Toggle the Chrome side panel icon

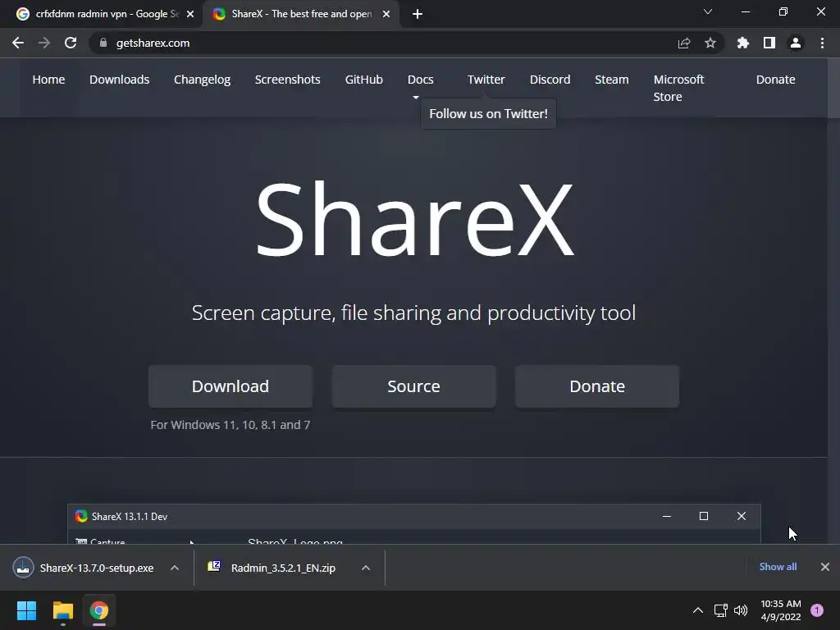pos(769,43)
